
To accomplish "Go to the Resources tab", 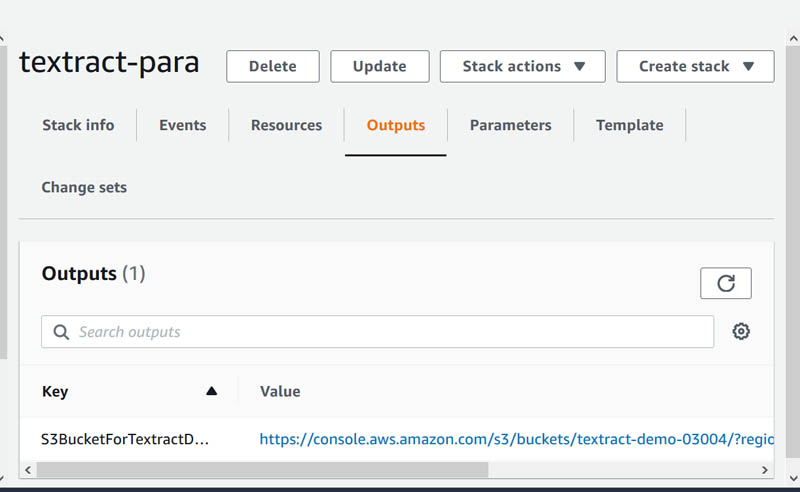I will point(286,125).
